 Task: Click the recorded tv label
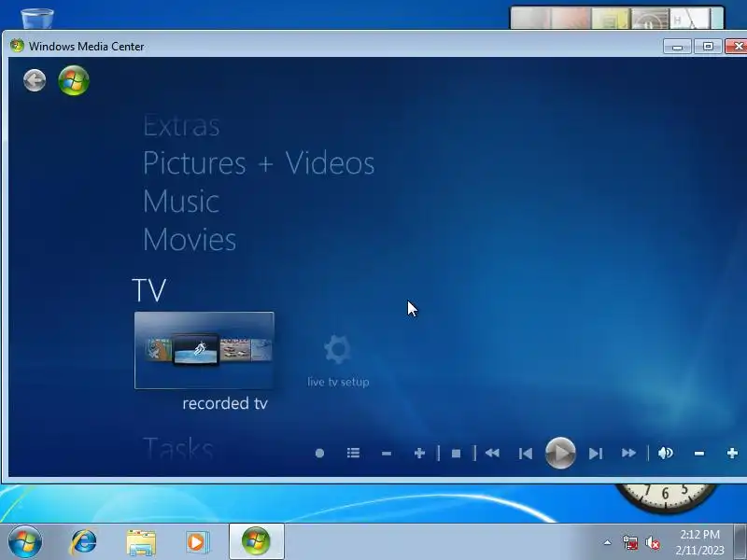225,403
